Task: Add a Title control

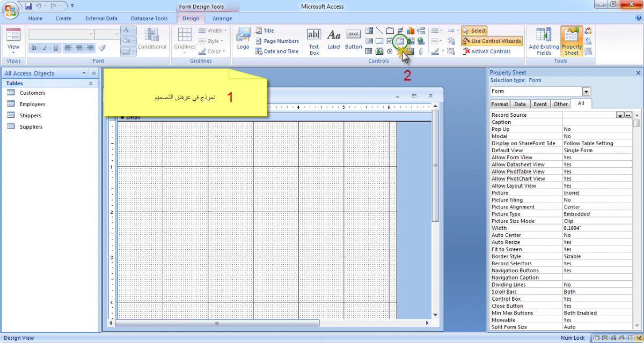Action: tap(265, 31)
